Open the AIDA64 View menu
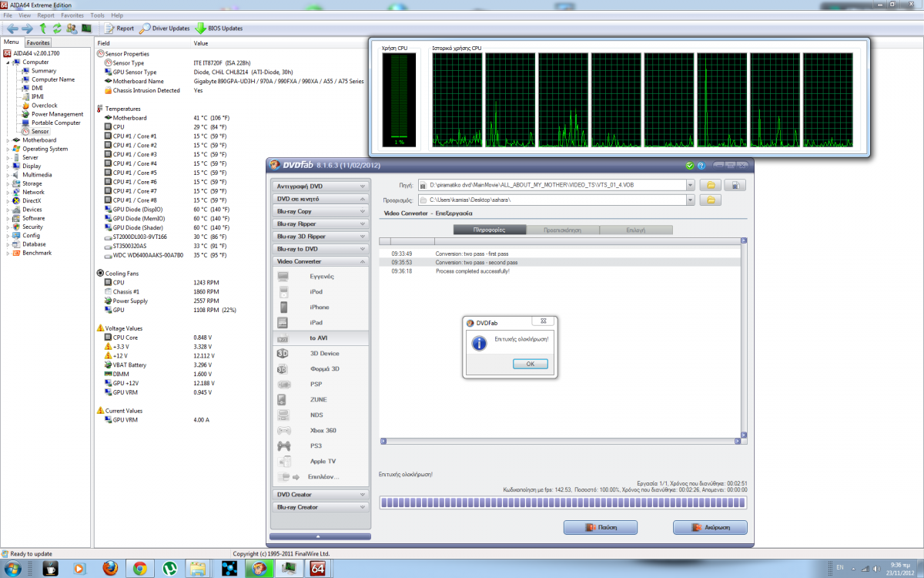Viewport: 924px width, 578px height. pyautogui.click(x=25, y=15)
